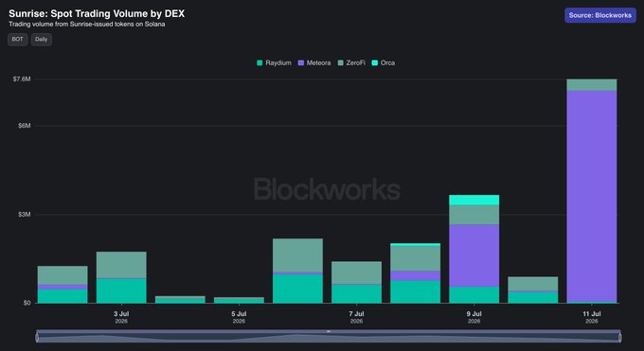
Task: Click the 9 Jul Meteora purple segment
Action: [x=474, y=255]
